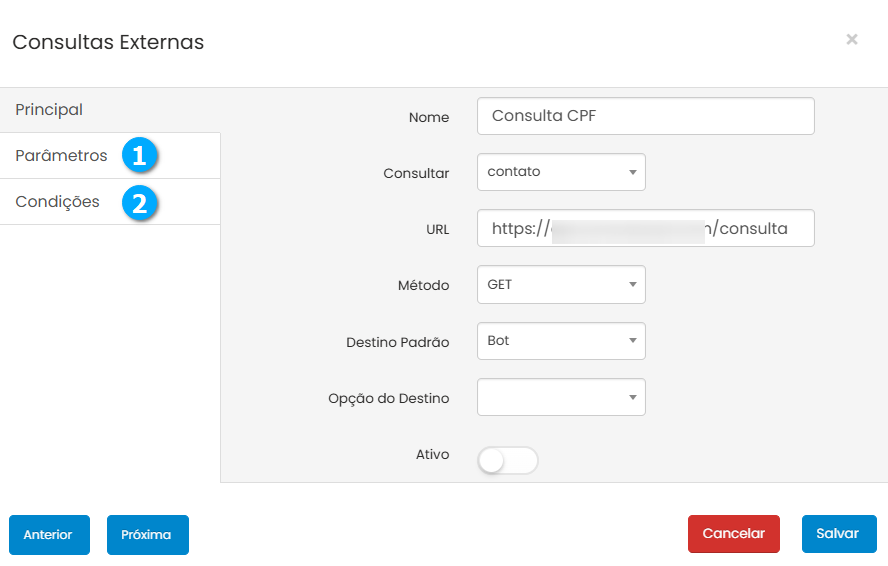Screen dimensions: 888x566
Task: Go to the Condições tab
Action: [57, 202]
